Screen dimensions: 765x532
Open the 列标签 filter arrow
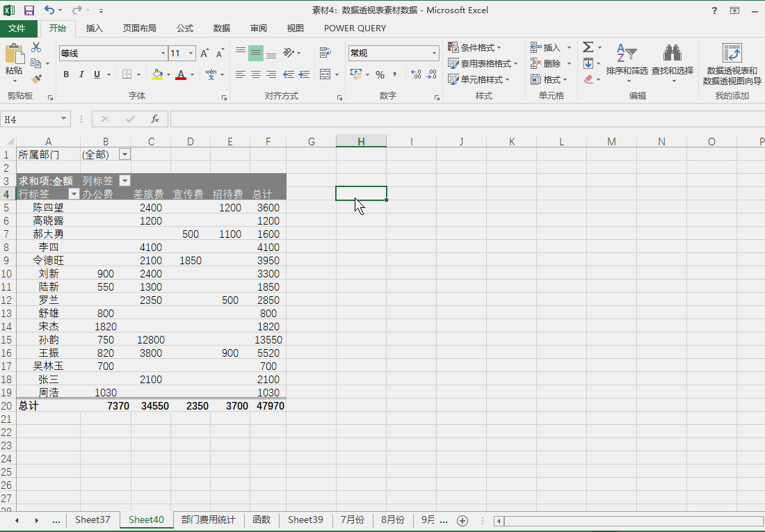(x=124, y=180)
